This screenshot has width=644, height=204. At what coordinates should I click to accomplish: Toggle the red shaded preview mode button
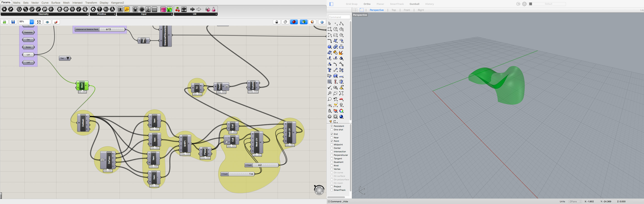(294, 22)
